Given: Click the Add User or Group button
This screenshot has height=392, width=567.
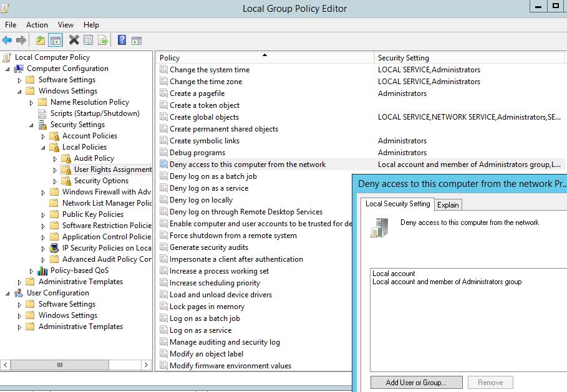Looking at the screenshot, I should click(x=416, y=382).
